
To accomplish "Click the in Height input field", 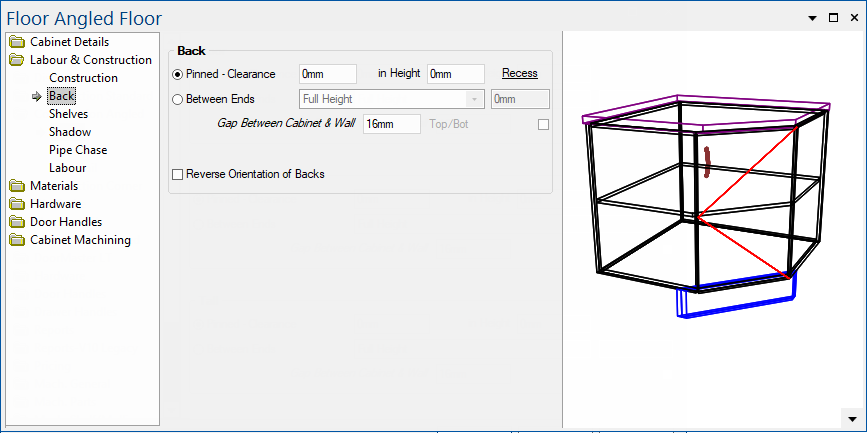I will [455, 74].
